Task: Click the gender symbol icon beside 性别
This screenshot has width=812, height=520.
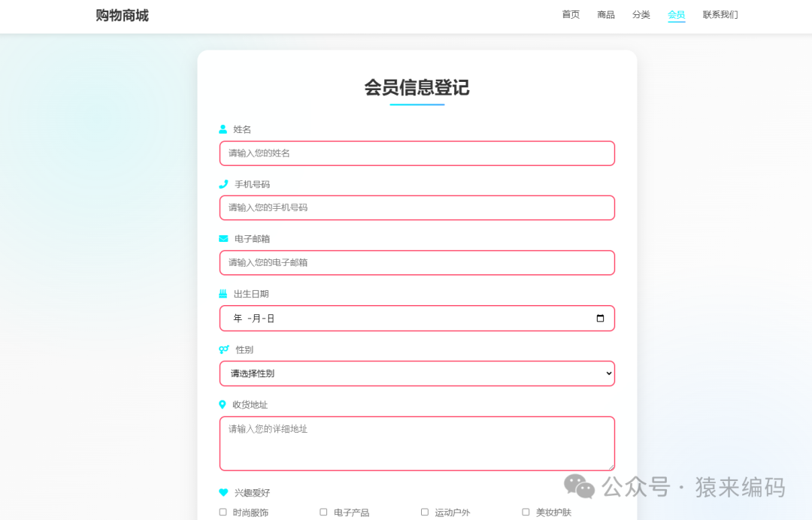Action: [224, 349]
